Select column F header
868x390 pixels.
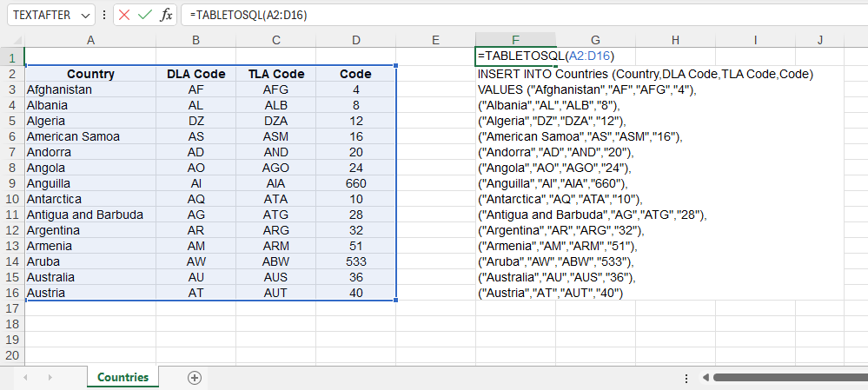[515, 40]
